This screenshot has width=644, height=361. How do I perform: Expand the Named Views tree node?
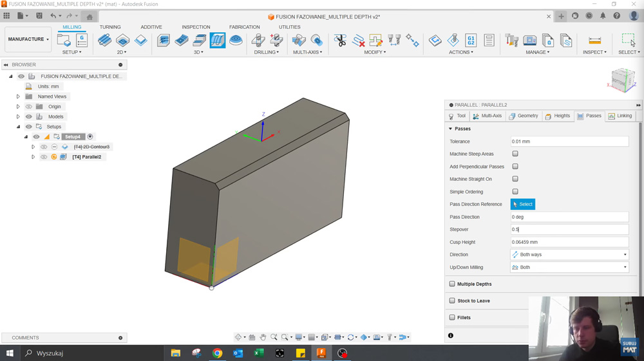click(18, 97)
